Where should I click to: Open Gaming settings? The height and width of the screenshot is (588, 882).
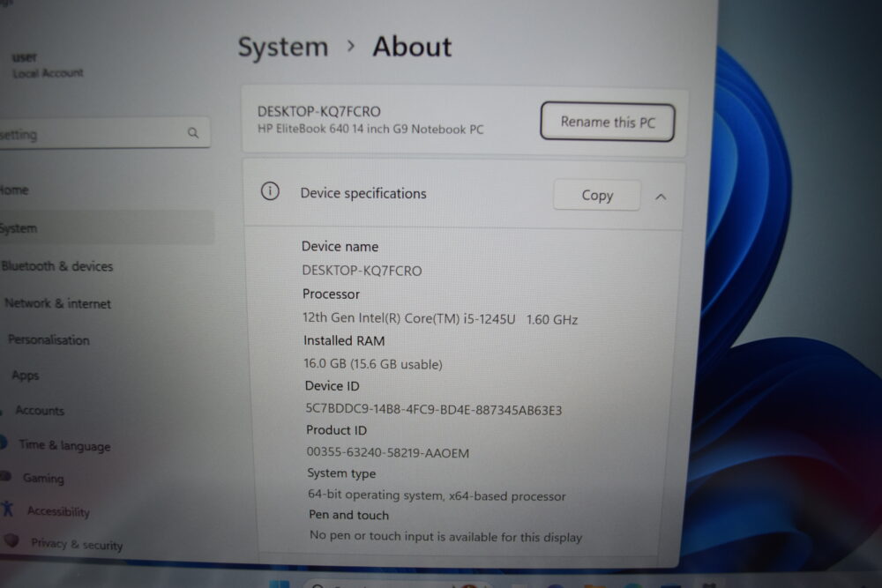click(43, 479)
